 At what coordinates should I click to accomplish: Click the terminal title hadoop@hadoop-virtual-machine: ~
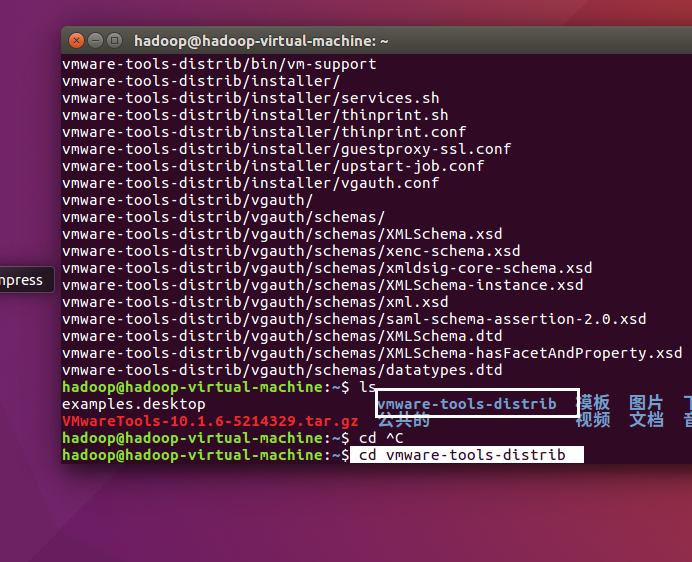[x=261, y=41]
